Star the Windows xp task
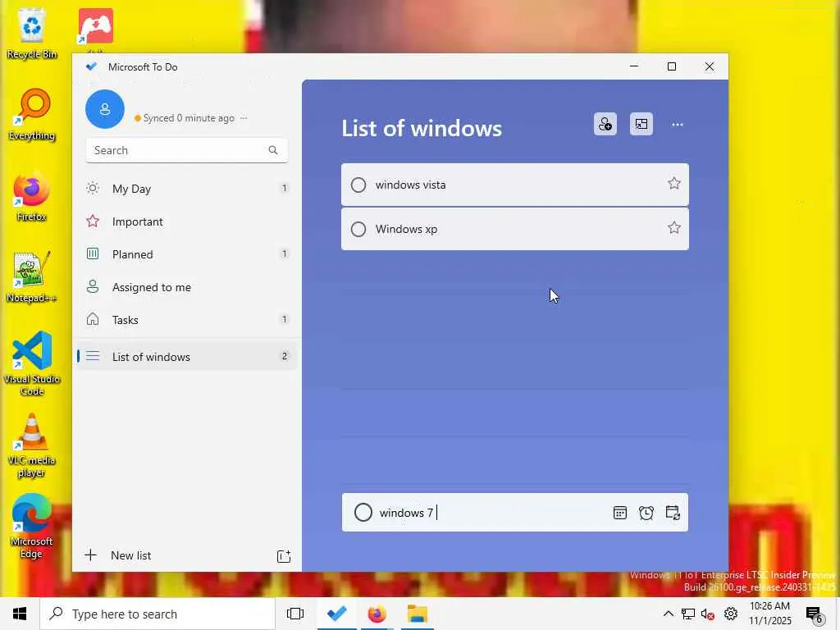840x630 pixels. tap(674, 228)
